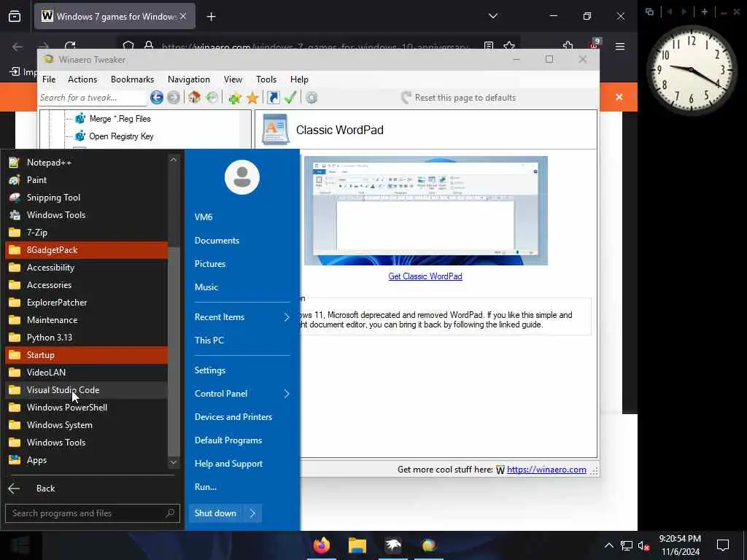747x560 pixels.
Task: Click Get Classic WordPad link
Action: [425, 276]
